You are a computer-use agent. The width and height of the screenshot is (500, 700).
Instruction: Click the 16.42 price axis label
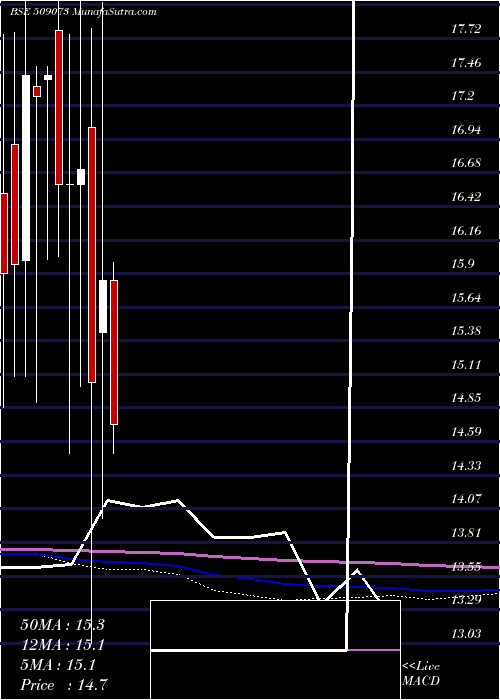tap(466, 197)
